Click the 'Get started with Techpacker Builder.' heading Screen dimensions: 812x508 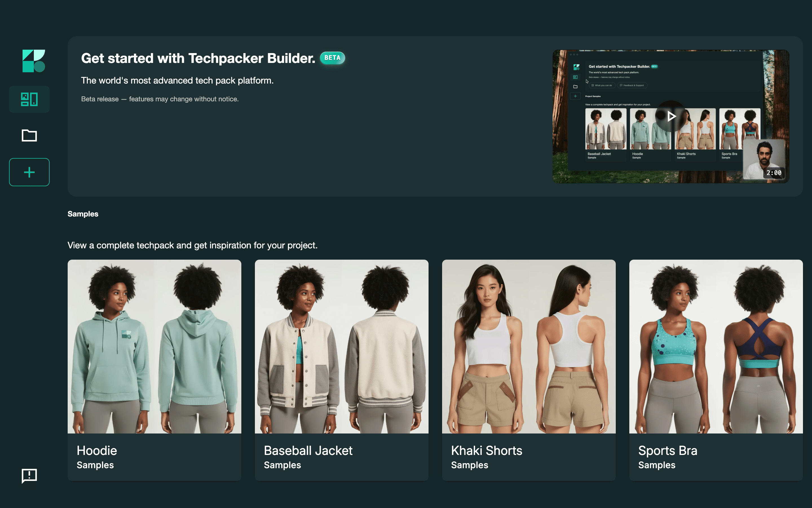[x=198, y=58]
